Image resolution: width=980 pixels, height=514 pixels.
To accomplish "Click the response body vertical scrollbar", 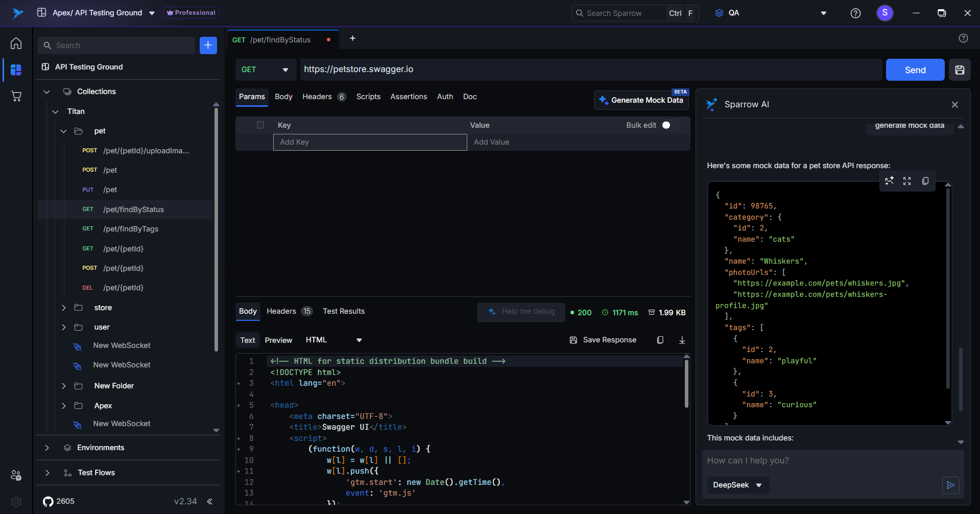I will click(x=686, y=383).
